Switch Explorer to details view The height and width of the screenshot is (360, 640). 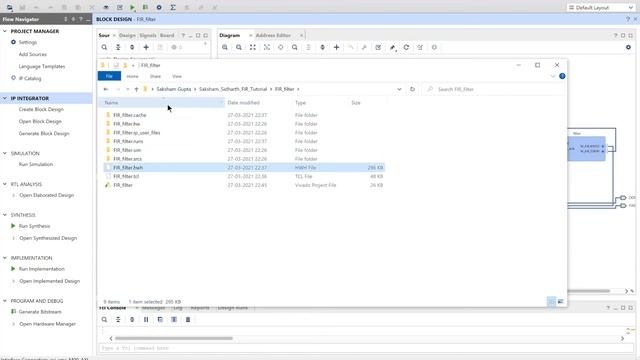(x=551, y=301)
